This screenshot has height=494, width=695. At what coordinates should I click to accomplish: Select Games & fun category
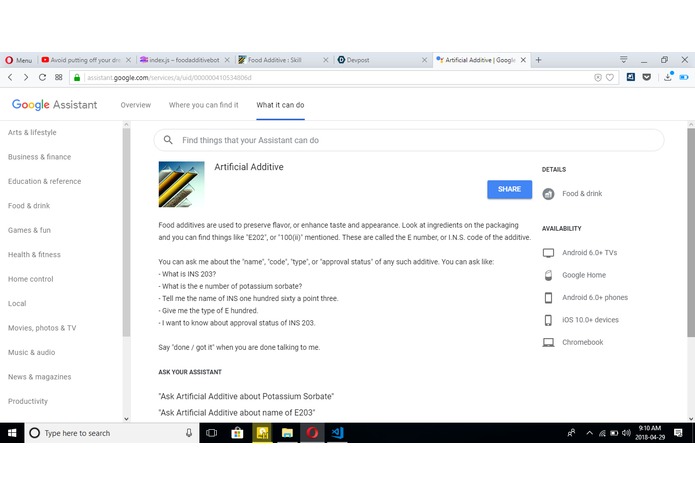tap(29, 230)
